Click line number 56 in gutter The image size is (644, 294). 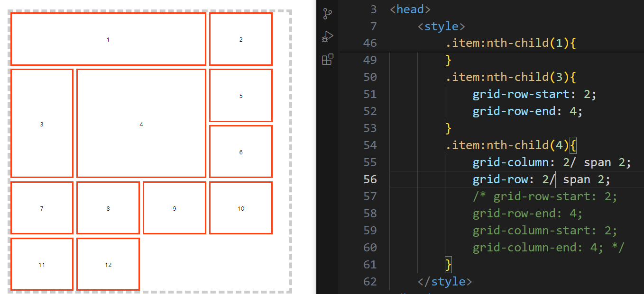(x=370, y=179)
